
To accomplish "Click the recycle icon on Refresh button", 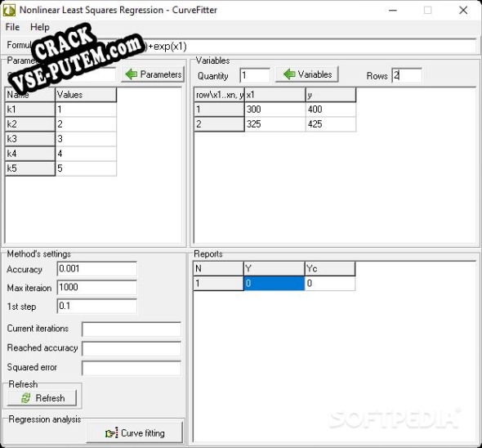I will click(26, 398).
